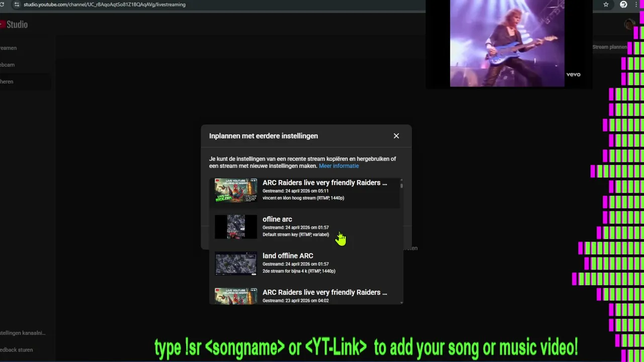Click thumbnail of ofline arc stream
Screen dimensions: 644x362
[x=236, y=227]
